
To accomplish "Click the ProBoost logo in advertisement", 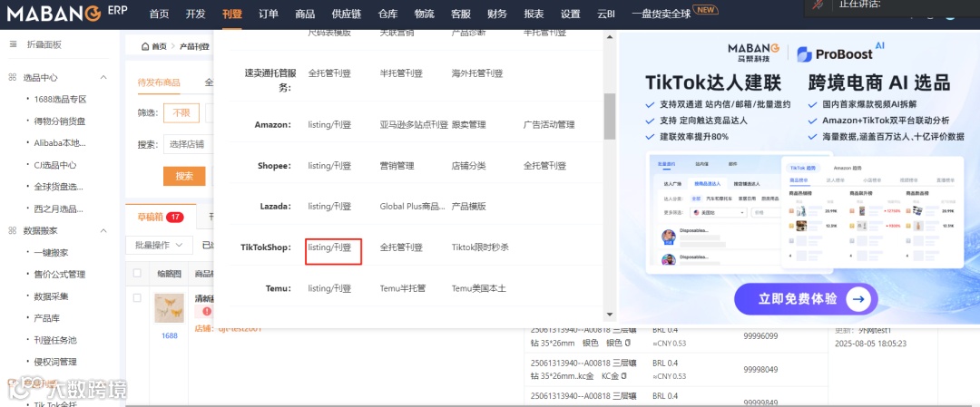I will 840,53.
